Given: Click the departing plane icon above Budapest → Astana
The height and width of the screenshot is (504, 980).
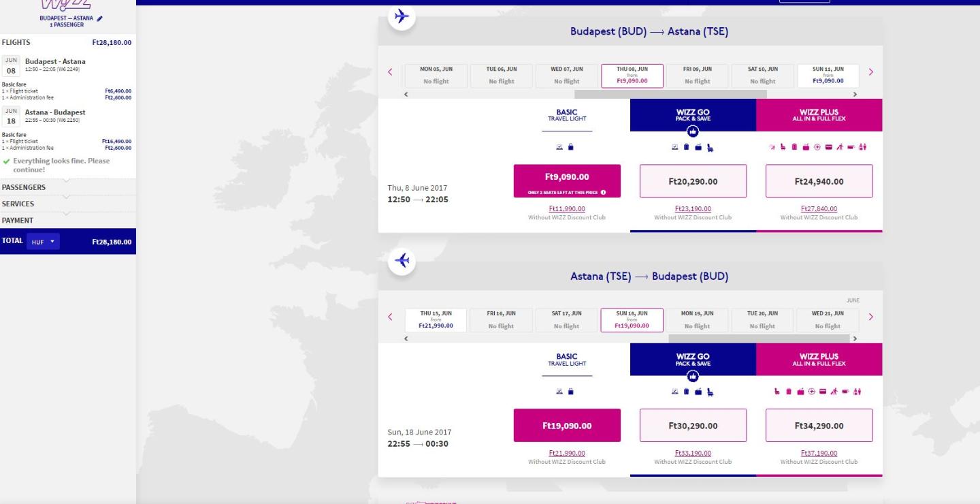Looking at the screenshot, I should tap(402, 16).
